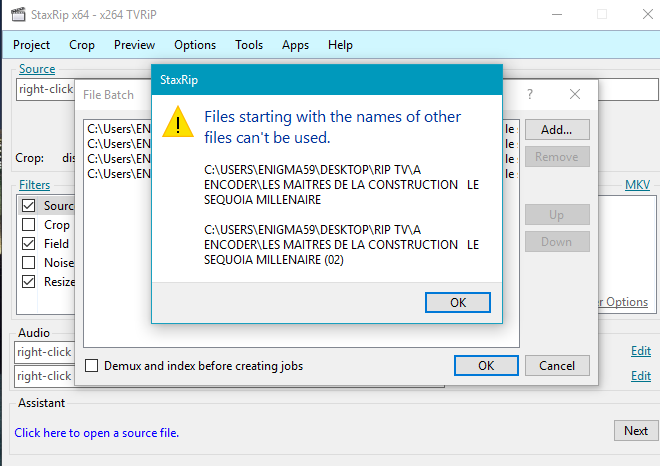Click OK in the StaxRip warning dialog
Image resolution: width=660 pixels, height=466 pixels.
[458, 302]
